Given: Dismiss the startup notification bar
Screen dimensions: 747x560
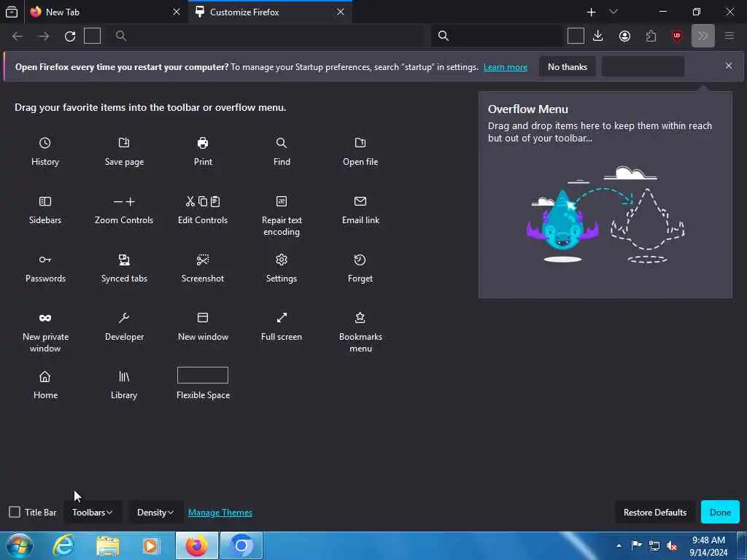Looking at the screenshot, I should coord(729,66).
